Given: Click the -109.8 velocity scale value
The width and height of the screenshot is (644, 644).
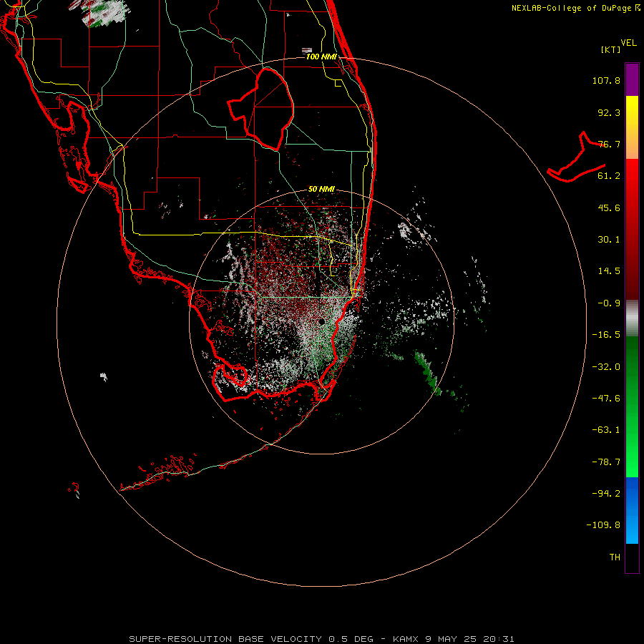Looking at the screenshot, I should [603, 525].
